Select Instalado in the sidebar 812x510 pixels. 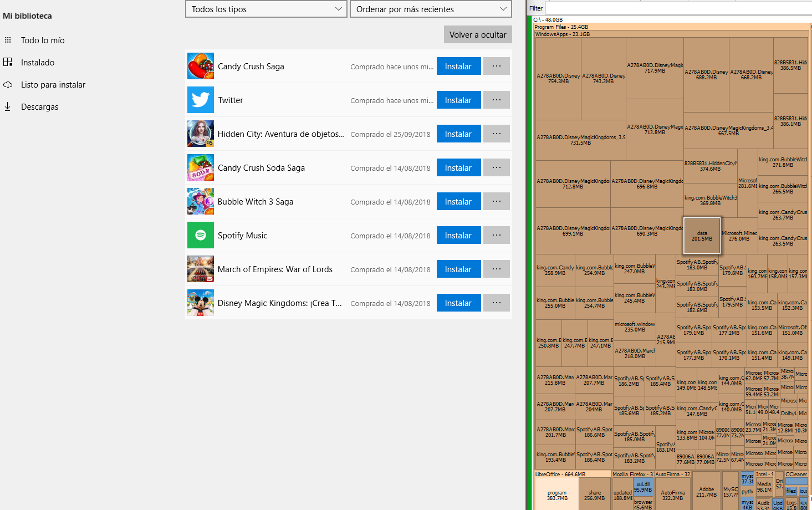[x=38, y=63]
